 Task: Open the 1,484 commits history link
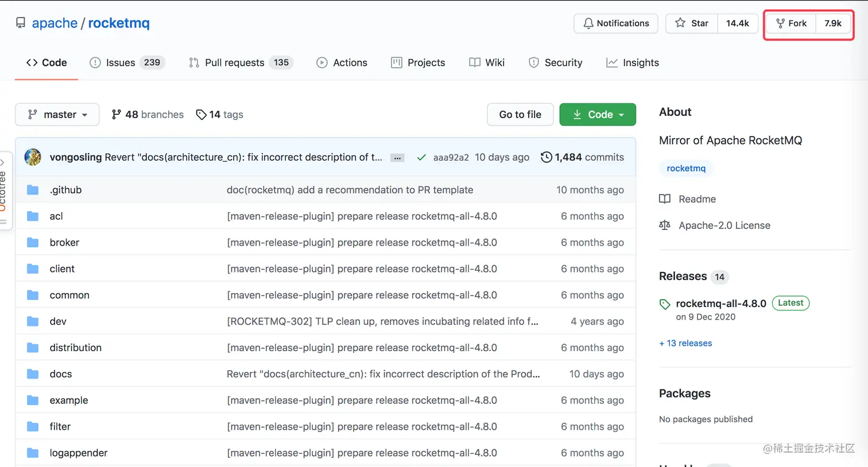point(583,157)
